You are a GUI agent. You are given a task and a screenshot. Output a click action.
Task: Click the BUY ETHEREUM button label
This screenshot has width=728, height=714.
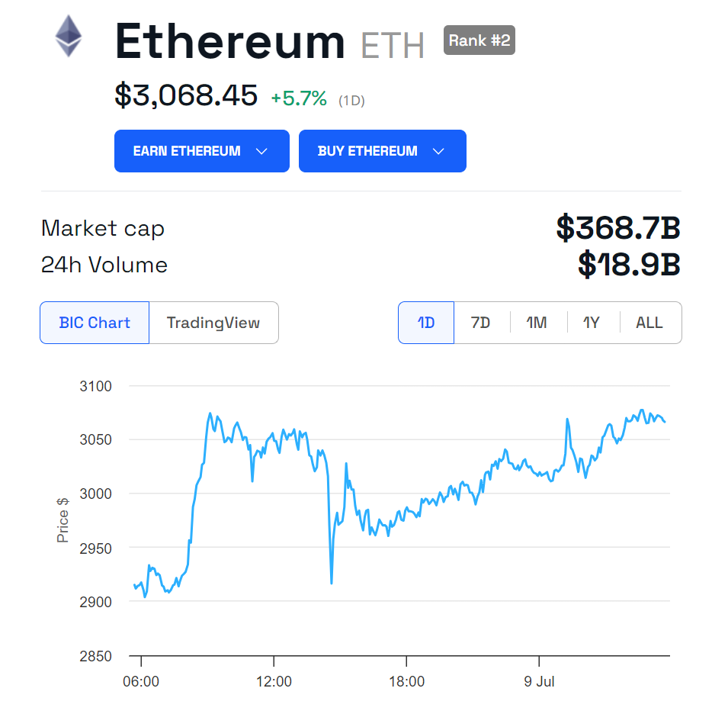pyautogui.click(x=367, y=151)
